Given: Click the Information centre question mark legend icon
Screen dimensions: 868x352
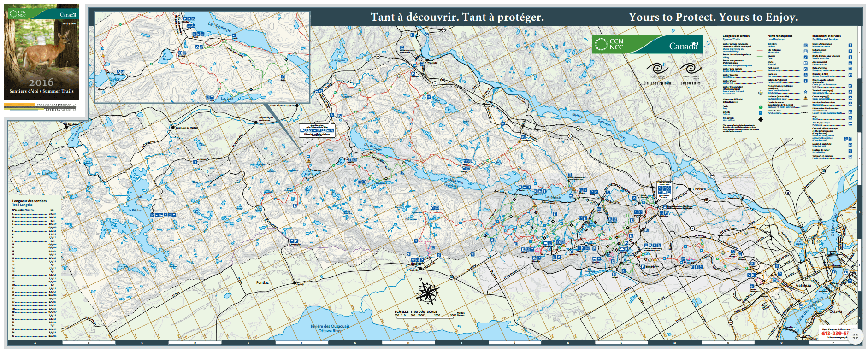Looking at the screenshot, I should 850,45.
